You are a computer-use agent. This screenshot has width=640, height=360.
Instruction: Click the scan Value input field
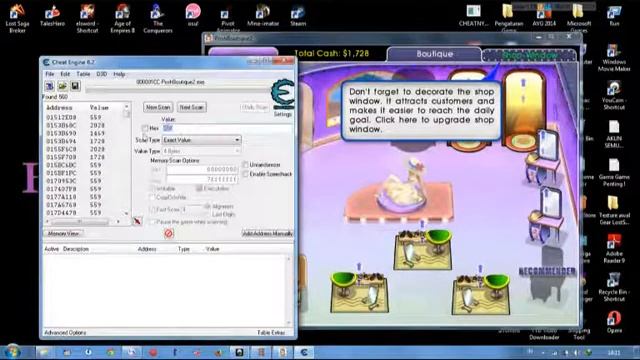click(x=227, y=128)
